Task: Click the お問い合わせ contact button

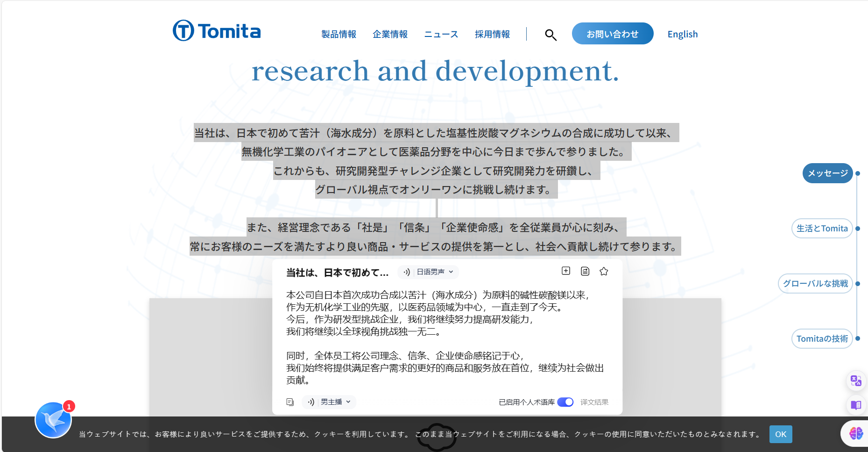Action: (612, 34)
